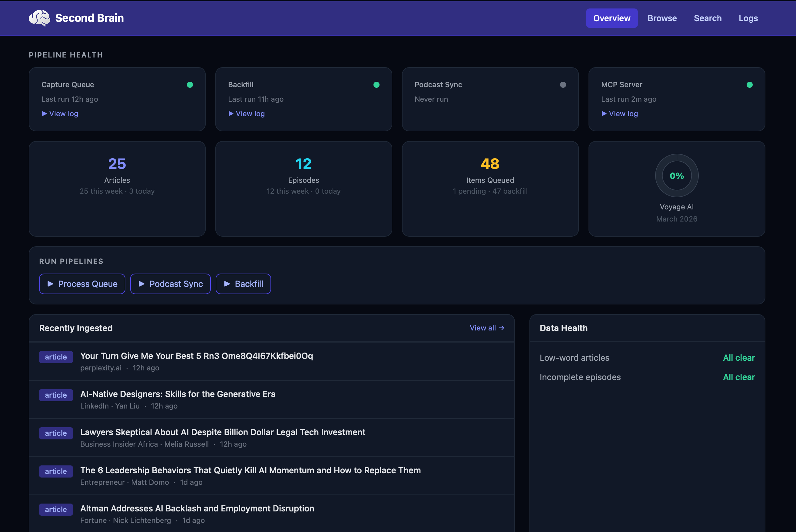Image resolution: width=796 pixels, height=532 pixels.
Task: Click the play icon on Process Queue button
Action: coord(50,284)
